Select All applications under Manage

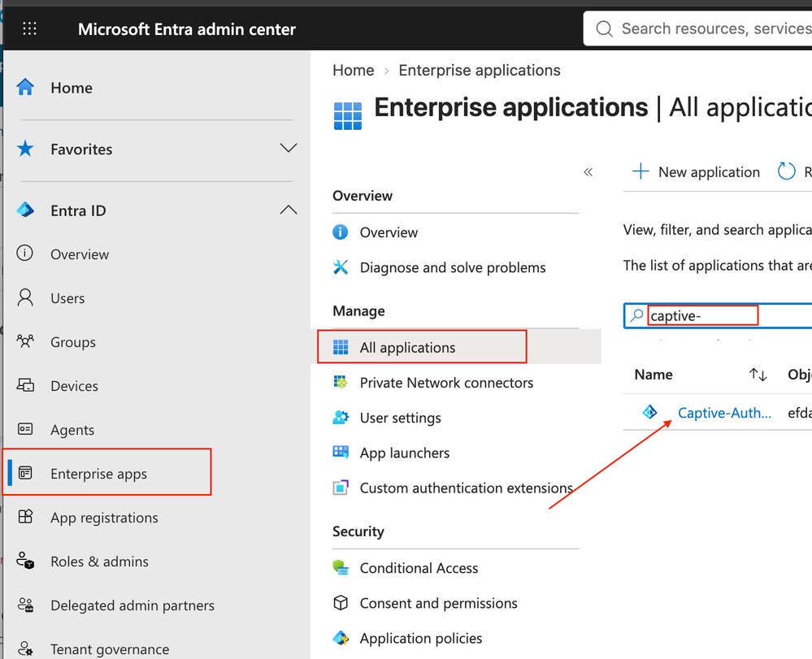pyautogui.click(x=407, y=348)
